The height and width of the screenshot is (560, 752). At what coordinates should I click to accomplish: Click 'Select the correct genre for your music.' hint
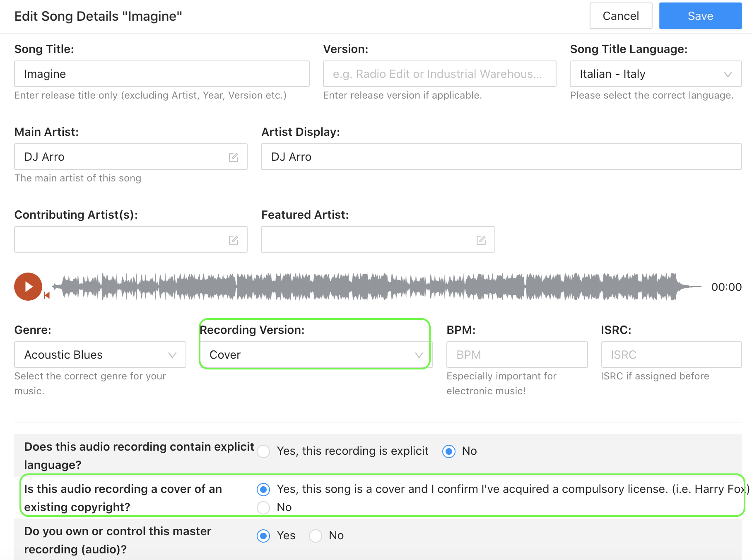point(90,384)
